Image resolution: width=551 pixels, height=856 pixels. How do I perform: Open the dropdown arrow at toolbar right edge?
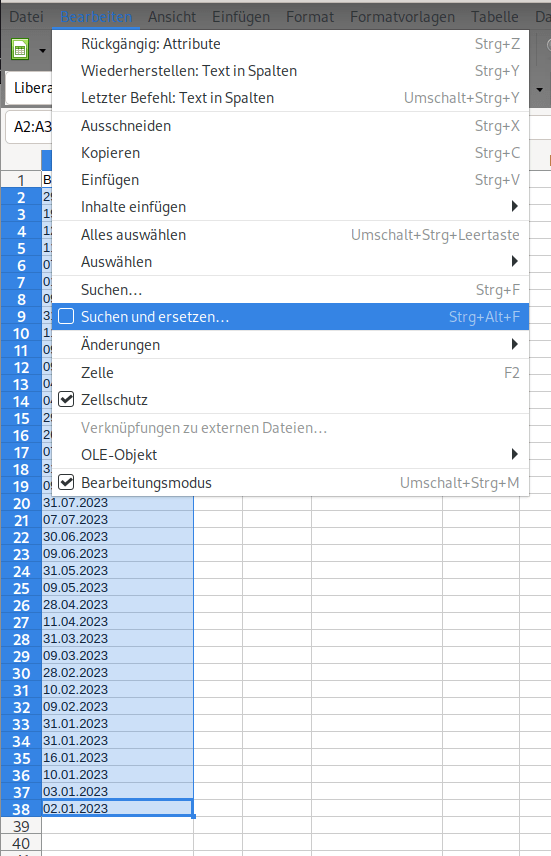(540, 89)
